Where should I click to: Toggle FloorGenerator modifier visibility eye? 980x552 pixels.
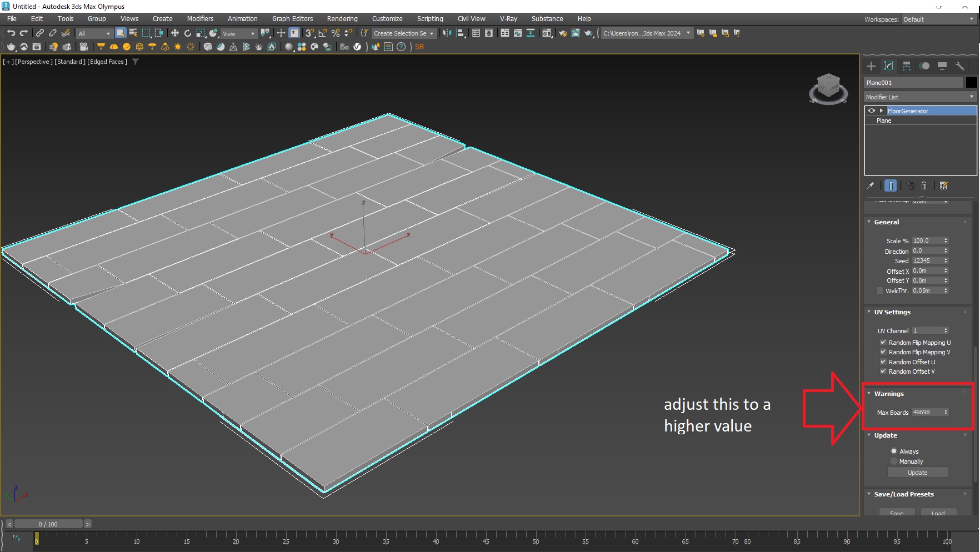[x=872, y=111]
